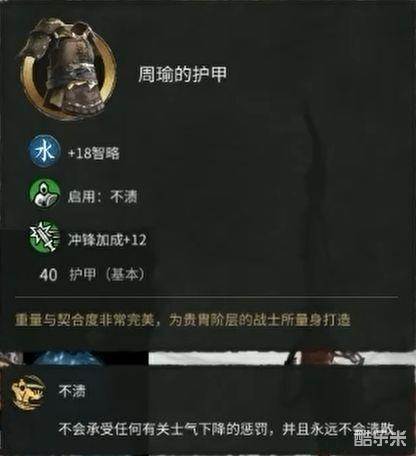Click the morale penalty description sentence
The width and height of the screenshot is (416, 456).
[x=227, y=429]
